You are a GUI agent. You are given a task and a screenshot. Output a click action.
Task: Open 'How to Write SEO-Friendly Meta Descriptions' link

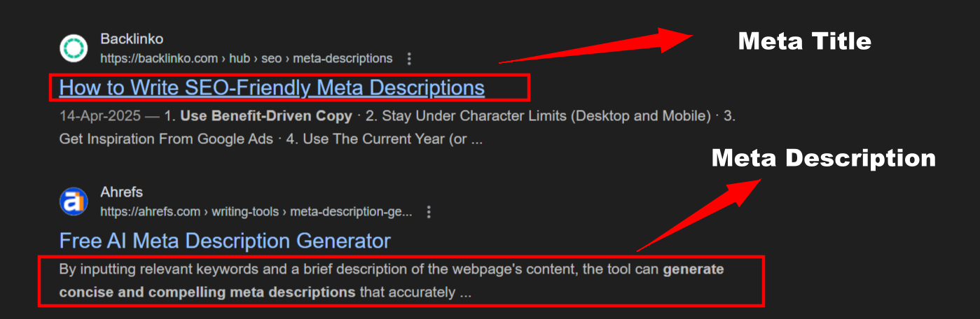click(x=272, y=88)
